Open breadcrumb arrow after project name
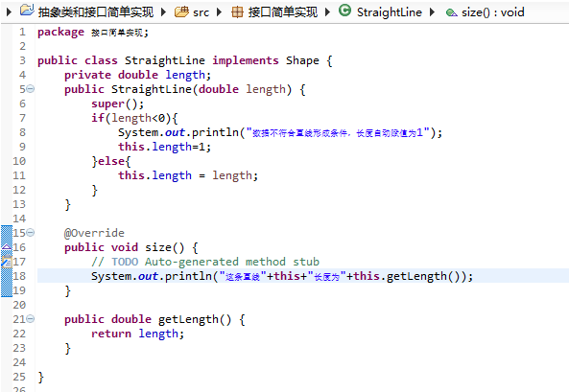The width and height of the screenshot is (569, 392). [163, 12]
